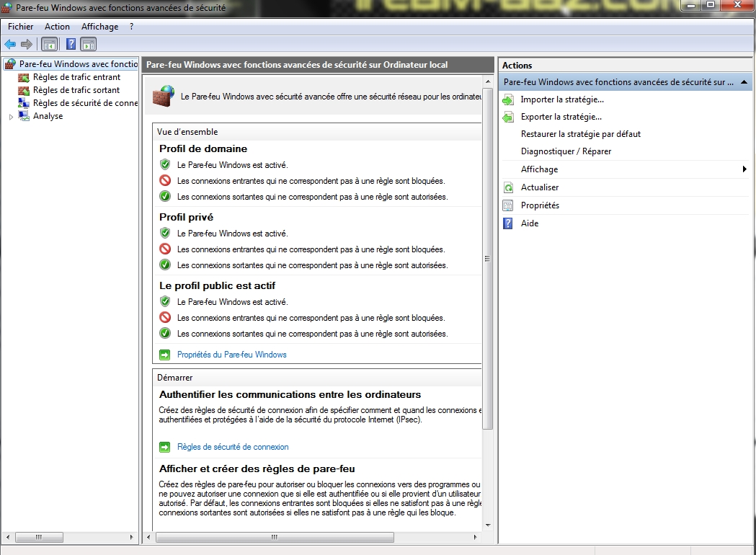The height and width of the screenshot is (555, 756).
Task: Click the red blocked icon under Profil privé
Action: click(165, 249)
